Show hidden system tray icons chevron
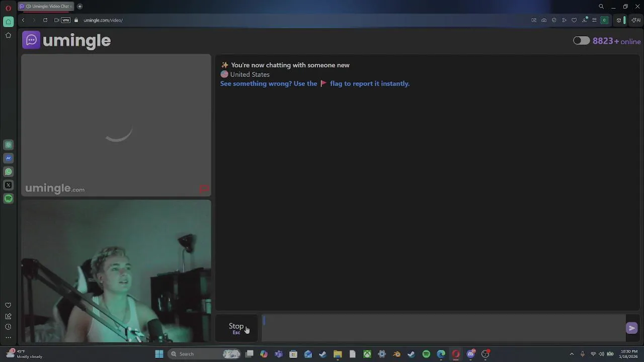644x362 pixels. click(x=572, y=354)
